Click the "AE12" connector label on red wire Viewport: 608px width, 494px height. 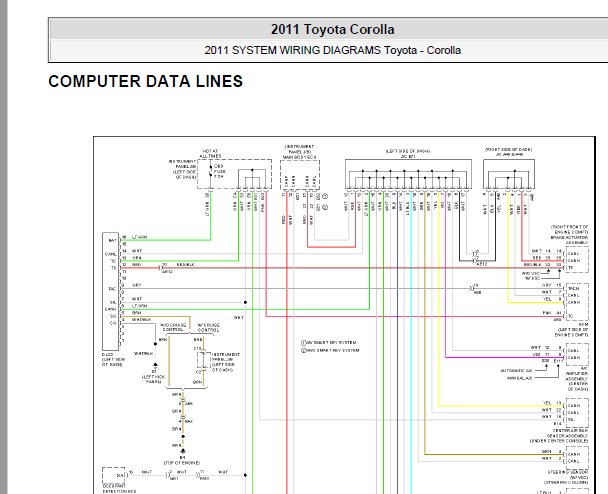(167, 272)
